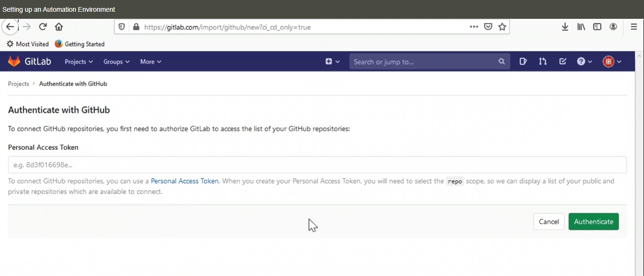
Task: Click the Cancel button
Action: (x=549, y=221)
